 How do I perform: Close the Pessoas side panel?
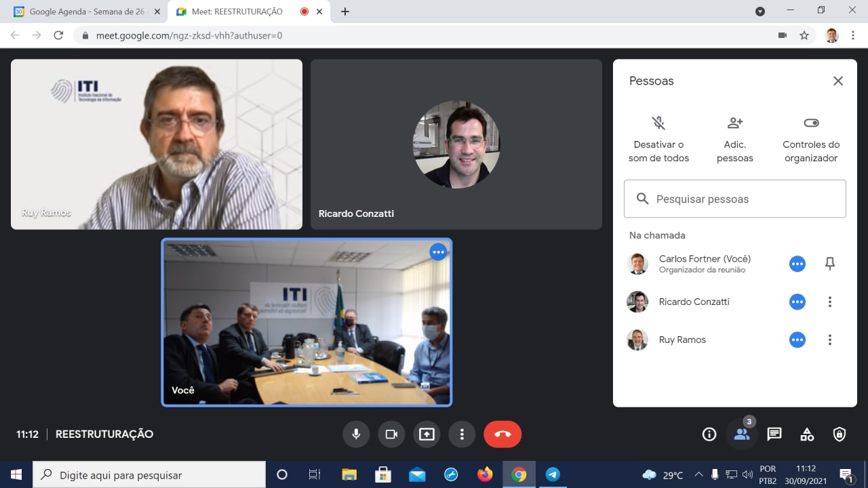click(838, 81)
